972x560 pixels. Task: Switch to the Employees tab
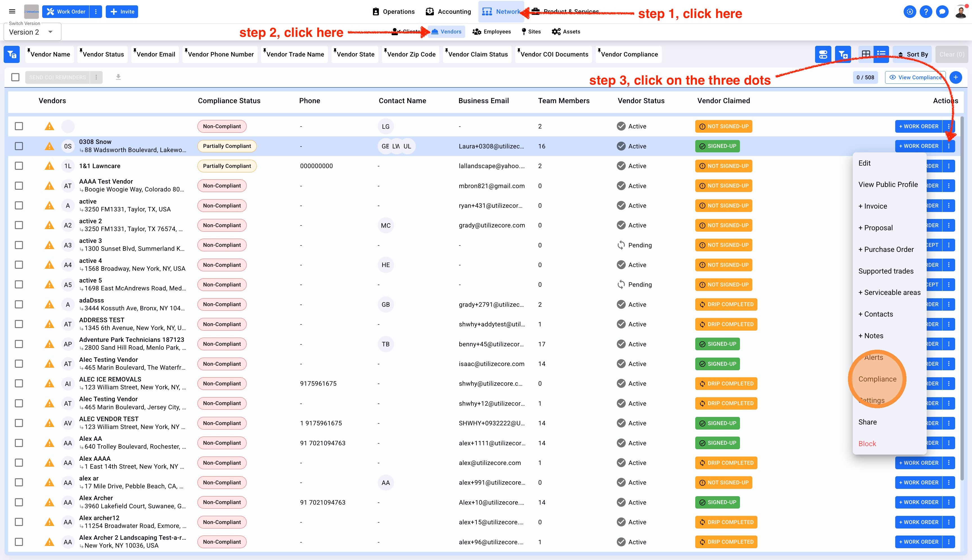[492, 31]
